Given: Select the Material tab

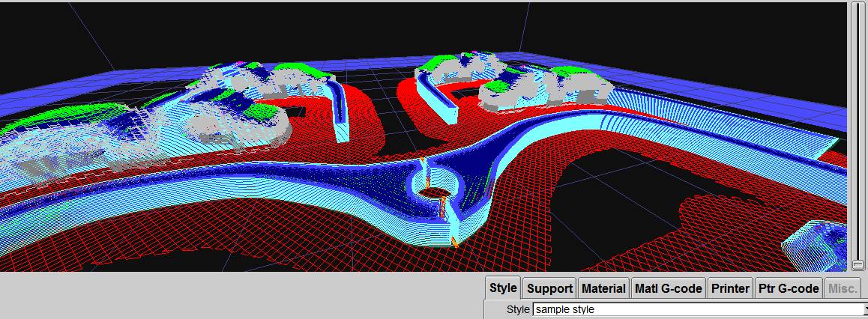Looking at the screenshot, I should (603, 288).
